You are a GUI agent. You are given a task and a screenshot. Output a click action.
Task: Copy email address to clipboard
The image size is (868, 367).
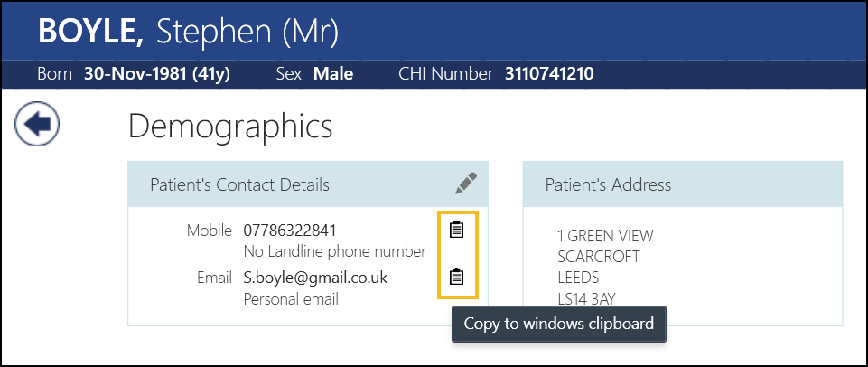(457, 277)
